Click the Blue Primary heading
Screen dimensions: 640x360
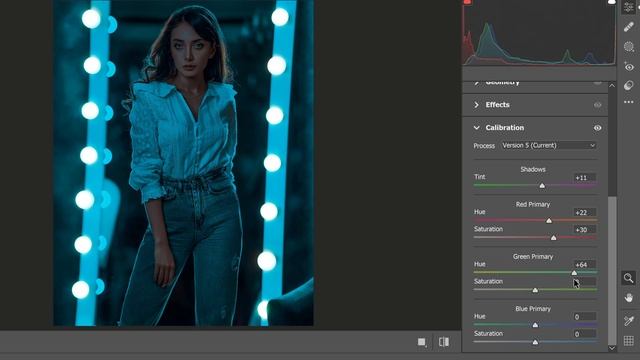coord(533,309)
